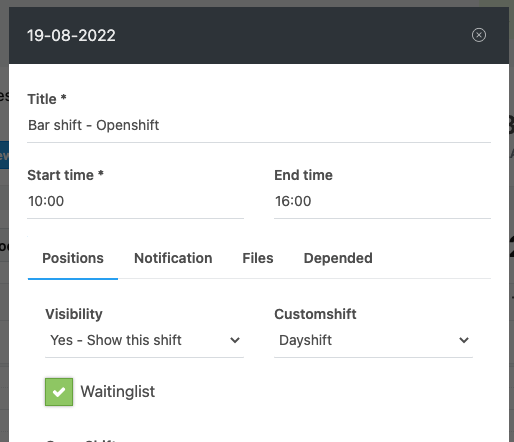Open the Customshift dropdown set to Dayshift
The height and width of the screenshot is (442, 514).
(x=373, y=340)
